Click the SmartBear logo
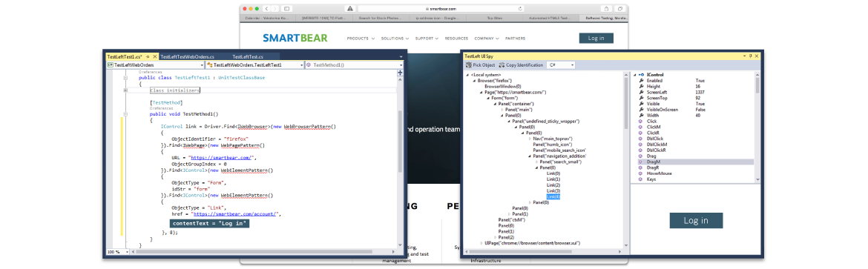Viewport: 868px width, 269px height. [295, 39]
